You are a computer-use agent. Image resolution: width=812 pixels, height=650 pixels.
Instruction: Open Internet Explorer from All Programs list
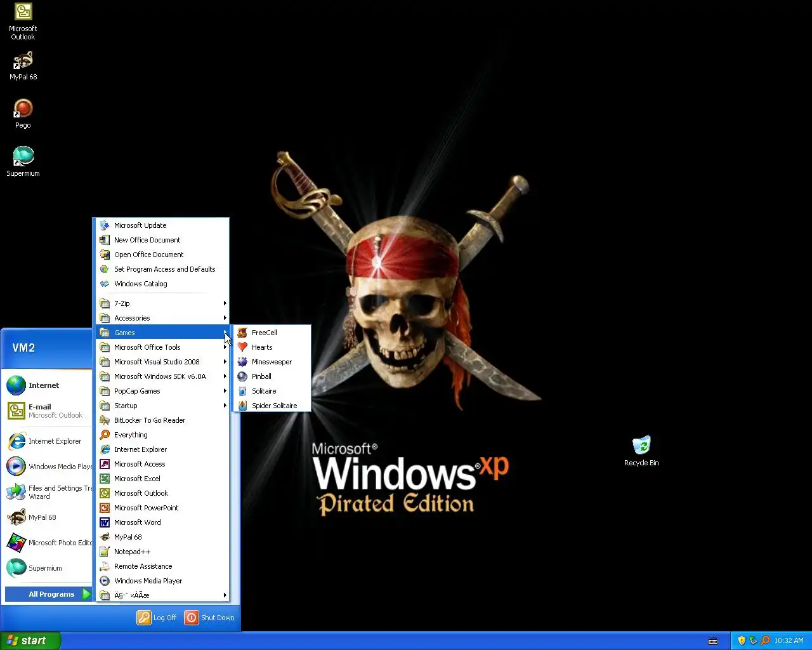[162, 449]
